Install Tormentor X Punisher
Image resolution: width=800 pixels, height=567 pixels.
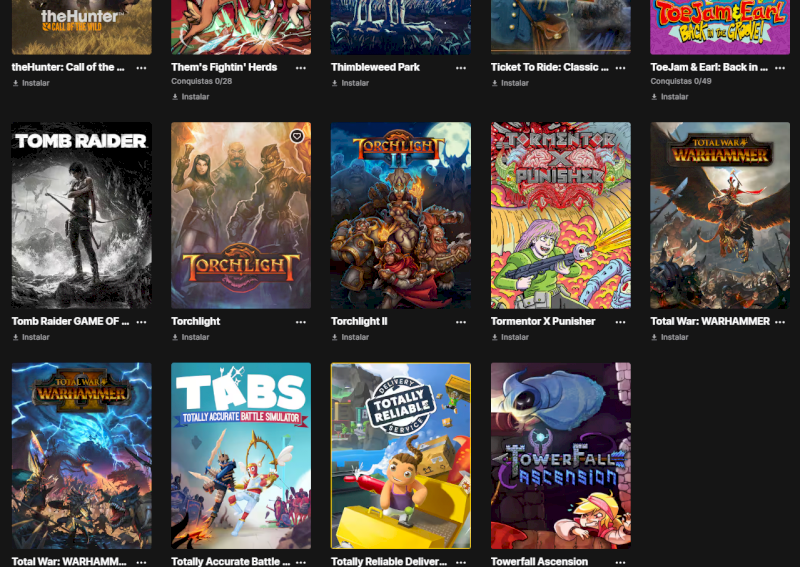point(510,337)
